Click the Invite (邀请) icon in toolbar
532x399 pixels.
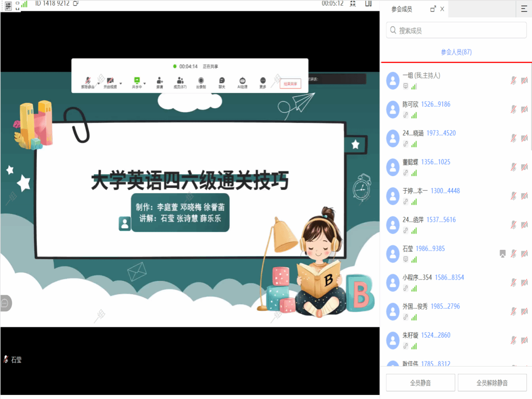point(159,81)
